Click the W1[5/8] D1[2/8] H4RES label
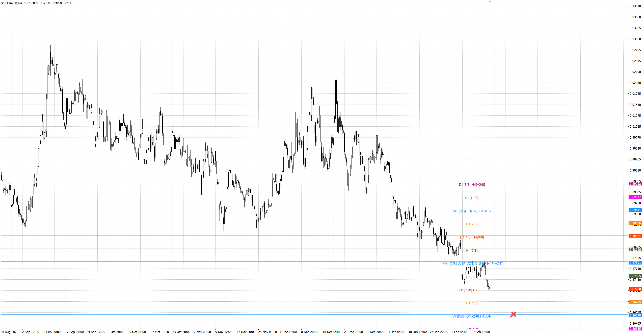This screenshot has height=335, width=644. coord(472,211)
